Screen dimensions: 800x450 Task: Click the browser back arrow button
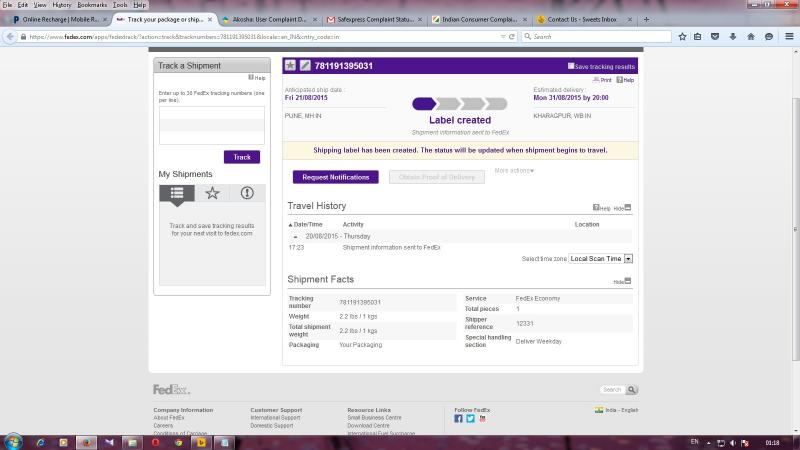pyautogui.click(x=10, y=37)
